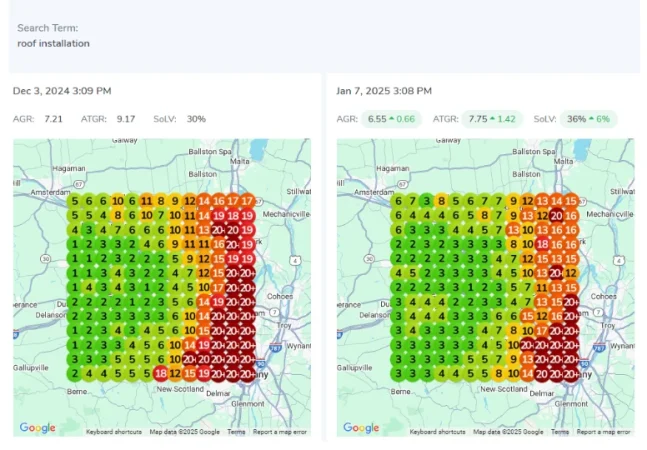Open Keyboard shortcuts on the right map
This screenshot has width=647, height=450.
(x=439, y=432)
